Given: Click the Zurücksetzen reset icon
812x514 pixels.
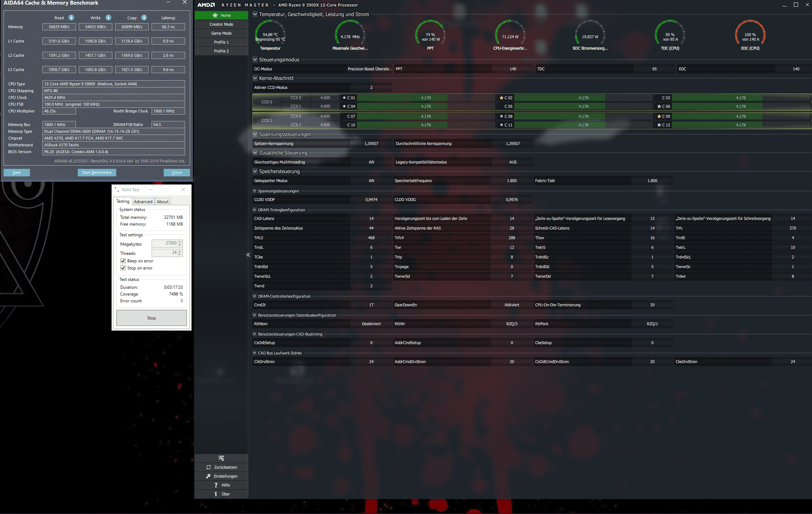Looking at the screenshot, I should click(x=209, y=467).
